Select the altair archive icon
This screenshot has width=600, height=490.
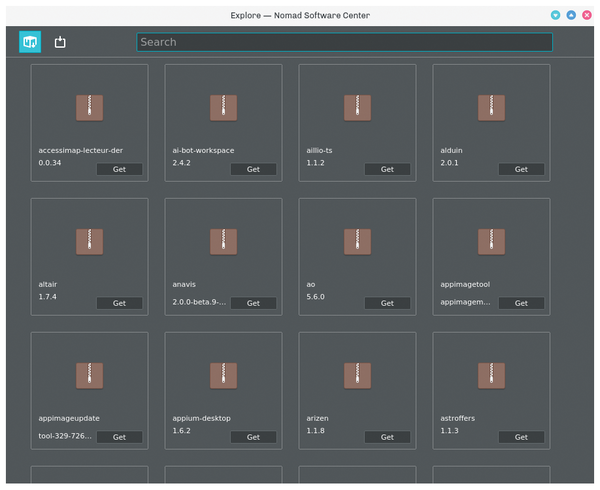click(x=90, y=242)
